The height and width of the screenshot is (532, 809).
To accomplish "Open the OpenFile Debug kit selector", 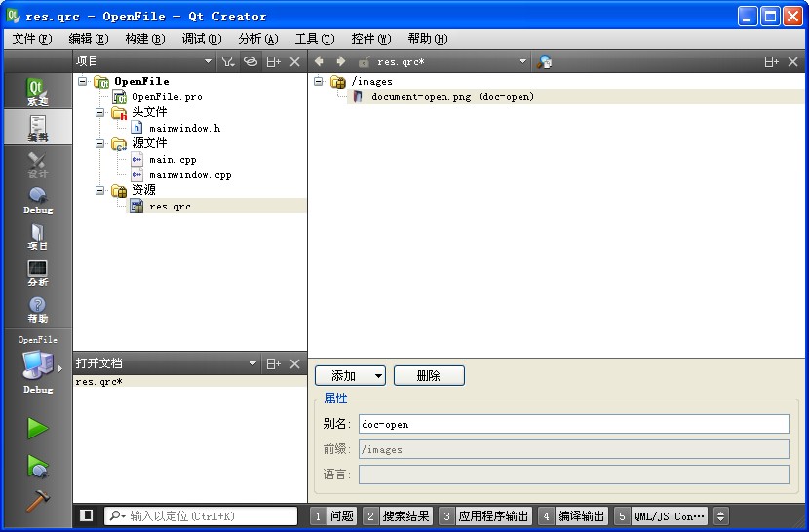I will 38,367.
